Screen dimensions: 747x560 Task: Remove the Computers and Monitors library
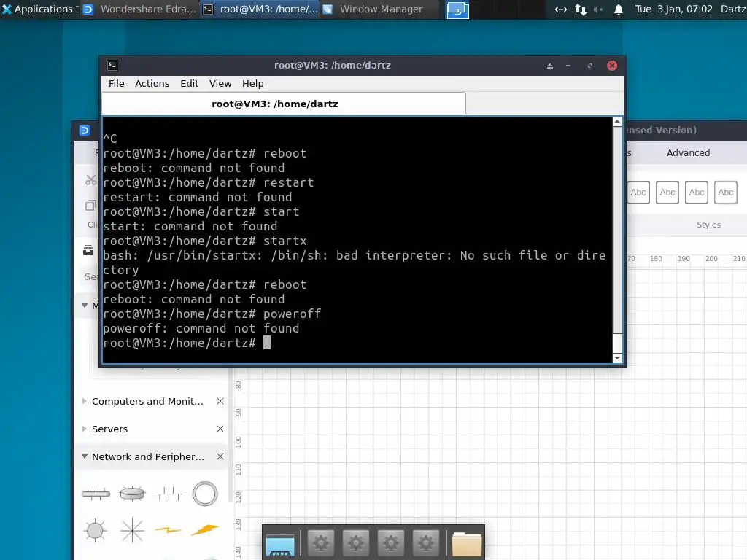coord(220,401)
